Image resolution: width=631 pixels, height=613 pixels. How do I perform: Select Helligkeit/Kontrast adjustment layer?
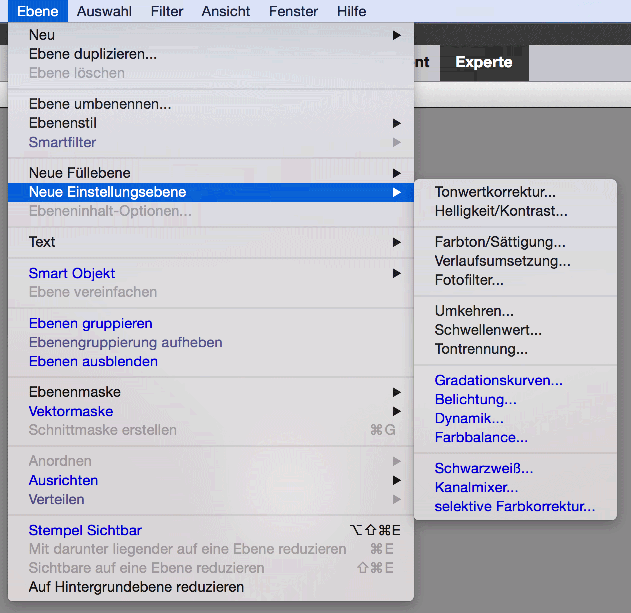[501, 211]
